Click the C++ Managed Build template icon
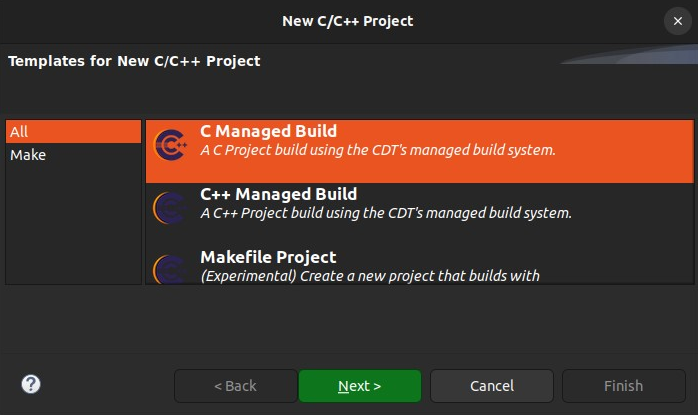Image resolution: width=698 pixels, height=415 pixels. (170, 208)
